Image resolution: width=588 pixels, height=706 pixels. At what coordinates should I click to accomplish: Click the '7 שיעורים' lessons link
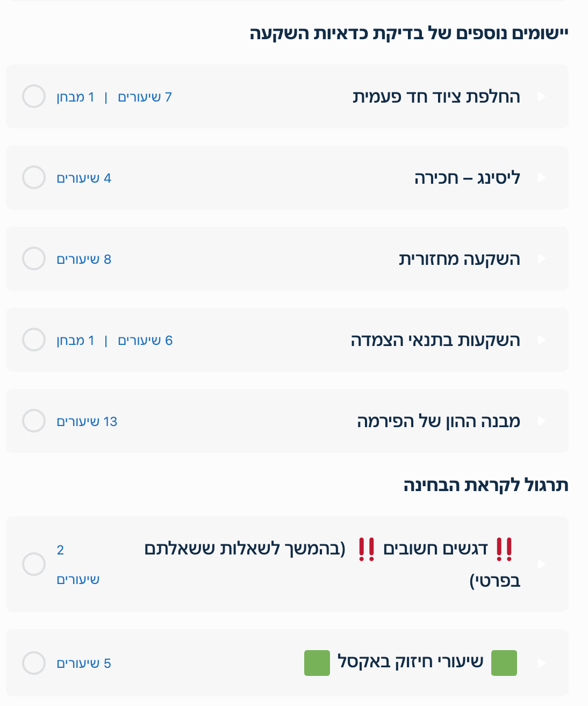click(x=145, y=97)
